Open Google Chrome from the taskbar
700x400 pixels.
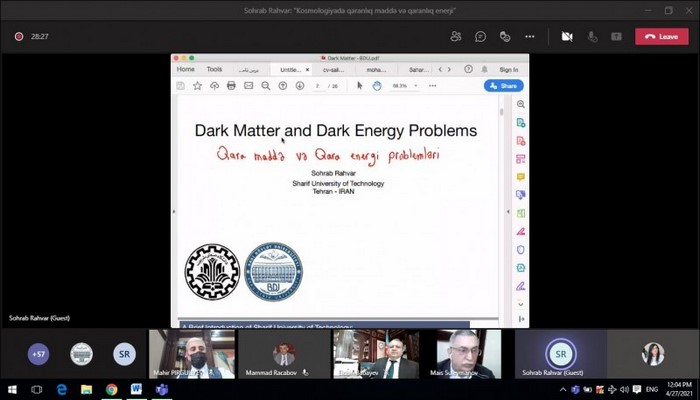tap(111, 389)
